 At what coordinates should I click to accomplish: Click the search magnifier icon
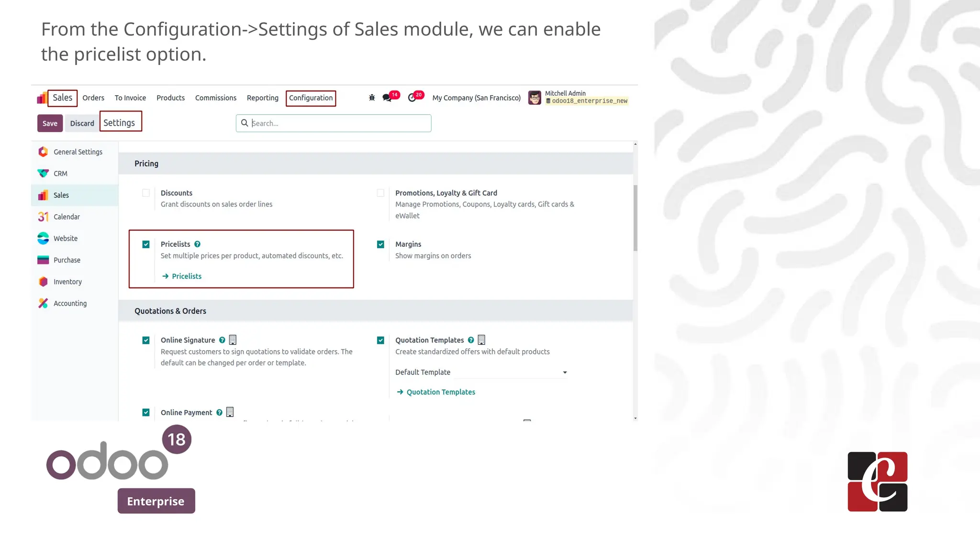245,123
